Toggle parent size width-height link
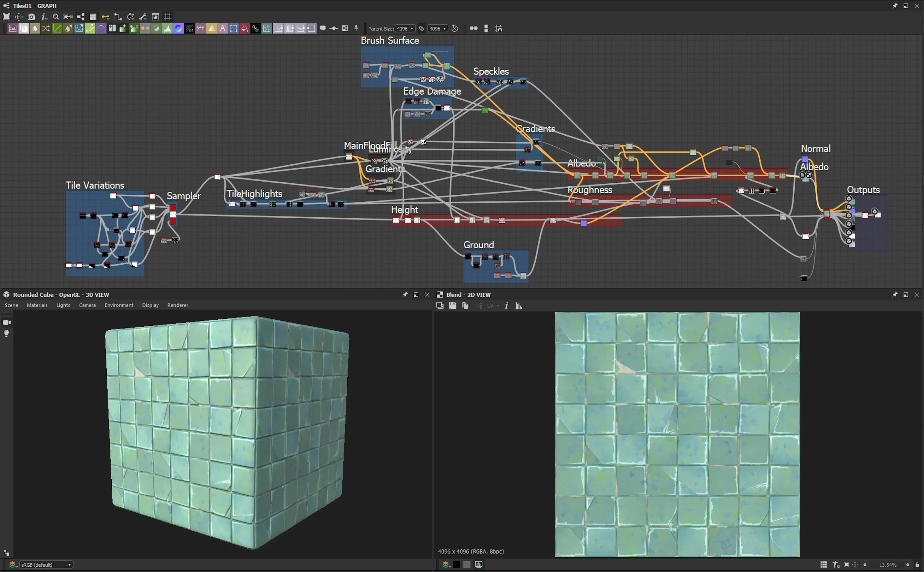Screen dimensions: 924x572 point(421,28)
